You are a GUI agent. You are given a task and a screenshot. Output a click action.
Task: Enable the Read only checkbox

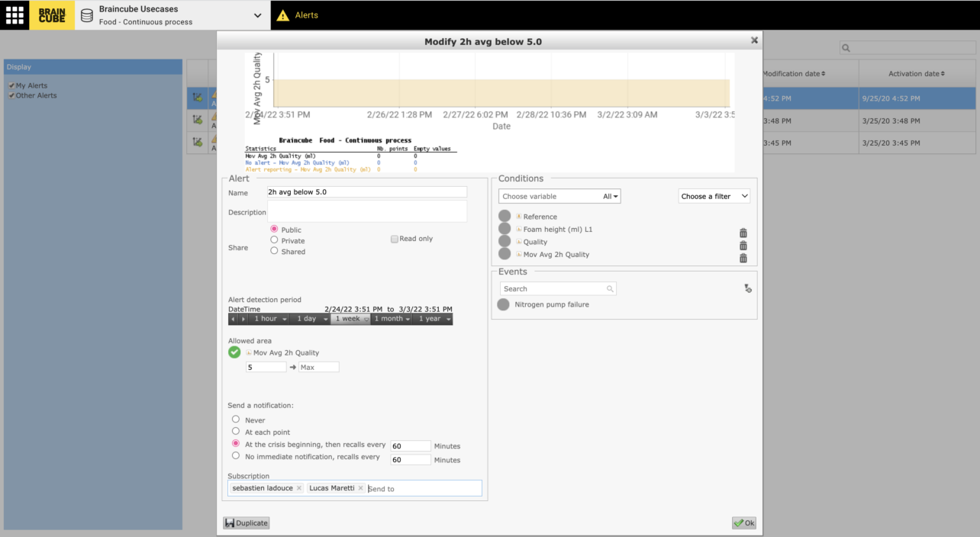(x=394, y=239)
